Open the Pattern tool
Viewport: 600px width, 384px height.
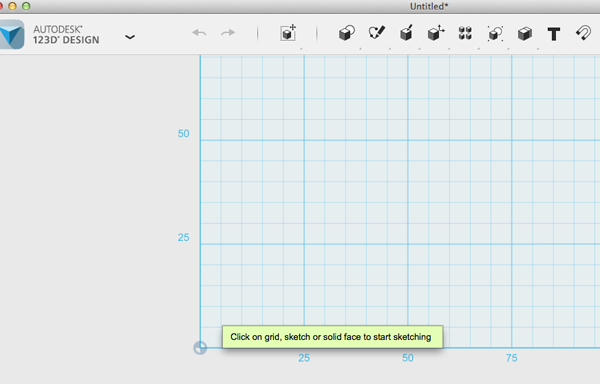coord(465,33)
